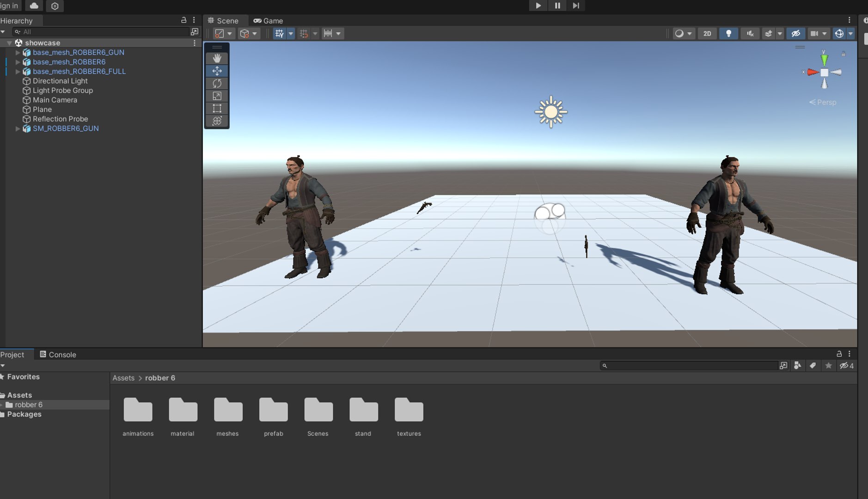Collapse the showcase scene foldout
868x499 pixels.
pyautogui.click(x=9, y=43)
